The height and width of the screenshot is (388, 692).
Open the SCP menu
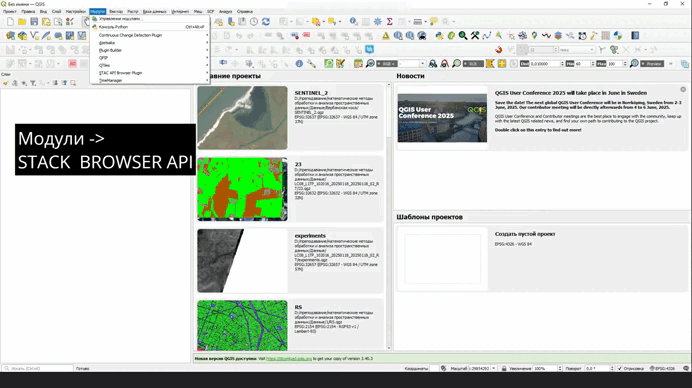(211, 11)
